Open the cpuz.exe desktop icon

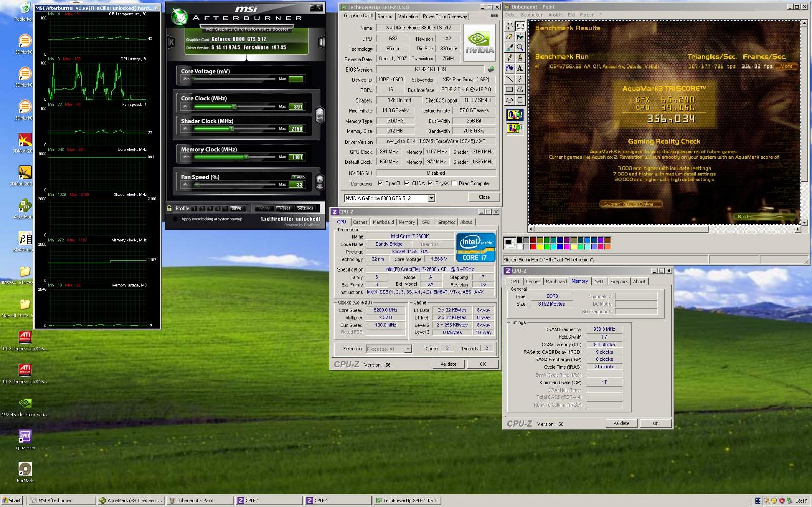[x=25, y=440]
